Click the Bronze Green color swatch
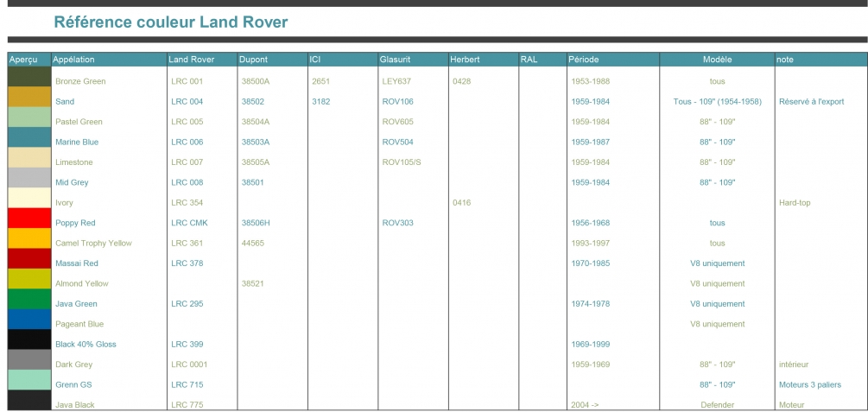The image size is (868, 412). point(29,76)
